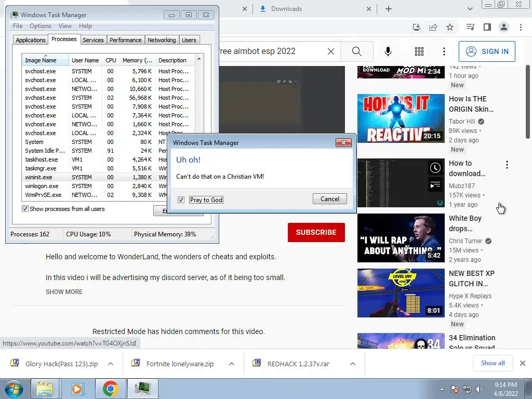The image size is (532, 399).
Task: Open Chrome three-dot menu
Action: pyautogui.click(x=521, y=27)
